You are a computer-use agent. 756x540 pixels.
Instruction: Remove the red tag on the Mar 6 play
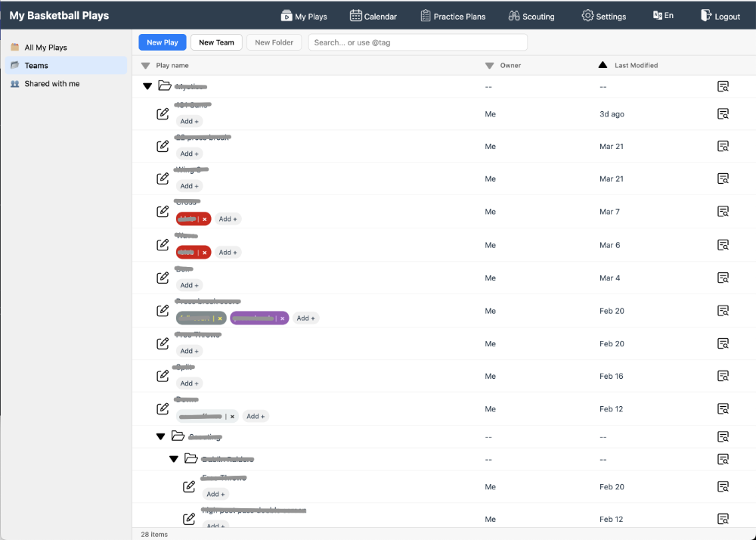pyautogui.click(x=204, y=253)
